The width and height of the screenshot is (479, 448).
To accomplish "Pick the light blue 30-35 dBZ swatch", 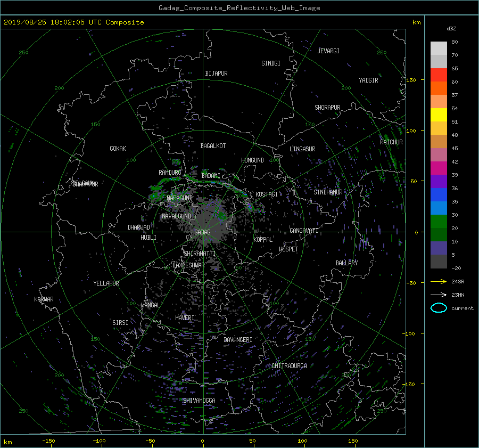I will [439, 208].
